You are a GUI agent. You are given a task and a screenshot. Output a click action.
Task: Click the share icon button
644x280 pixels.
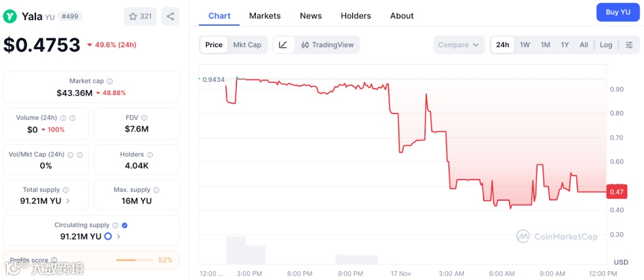click(170, 16)
